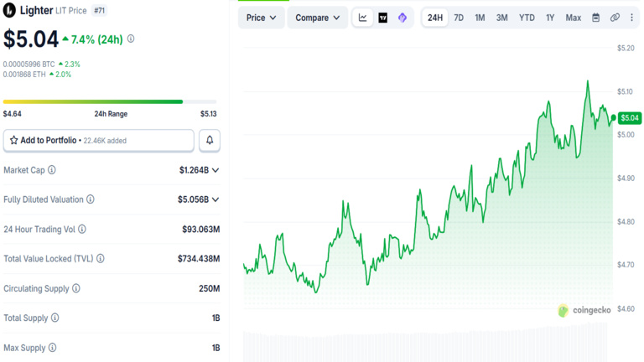644x362 pixels.
Task: Click the 7.4% (24h) change text
Action: point(97,39)
